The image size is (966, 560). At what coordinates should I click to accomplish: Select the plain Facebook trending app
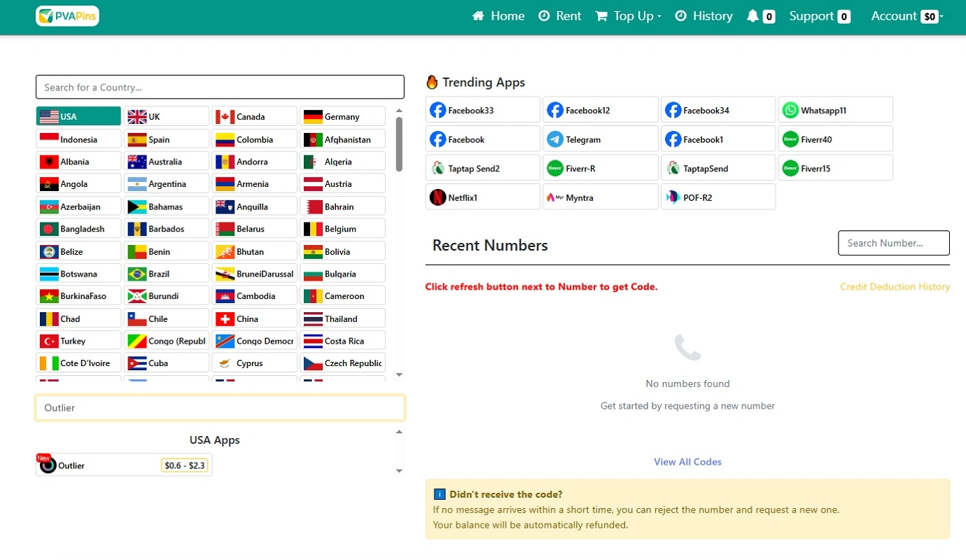click(x=483, y=139)
